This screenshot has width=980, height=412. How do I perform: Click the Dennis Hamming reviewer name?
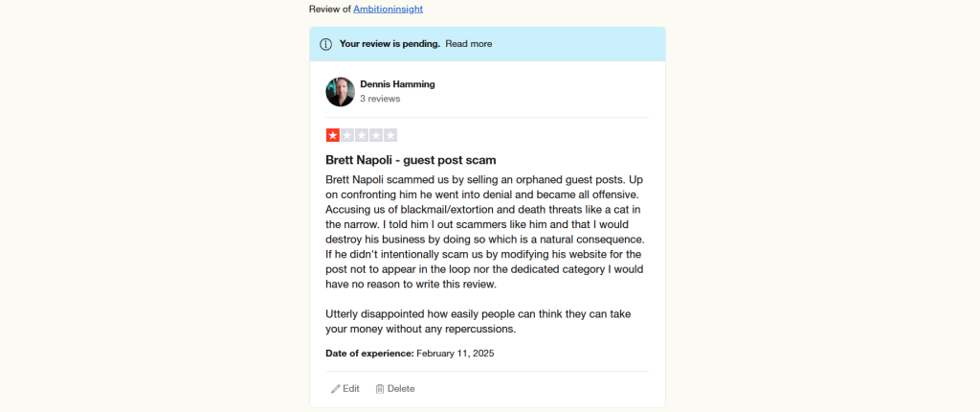[397, 84]
